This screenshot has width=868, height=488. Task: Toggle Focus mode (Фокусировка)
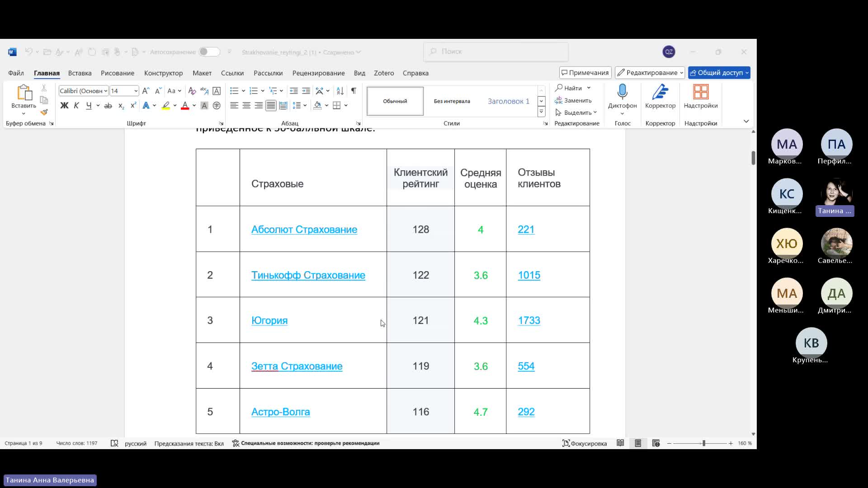pyautogui.click(x=585, y=443)
